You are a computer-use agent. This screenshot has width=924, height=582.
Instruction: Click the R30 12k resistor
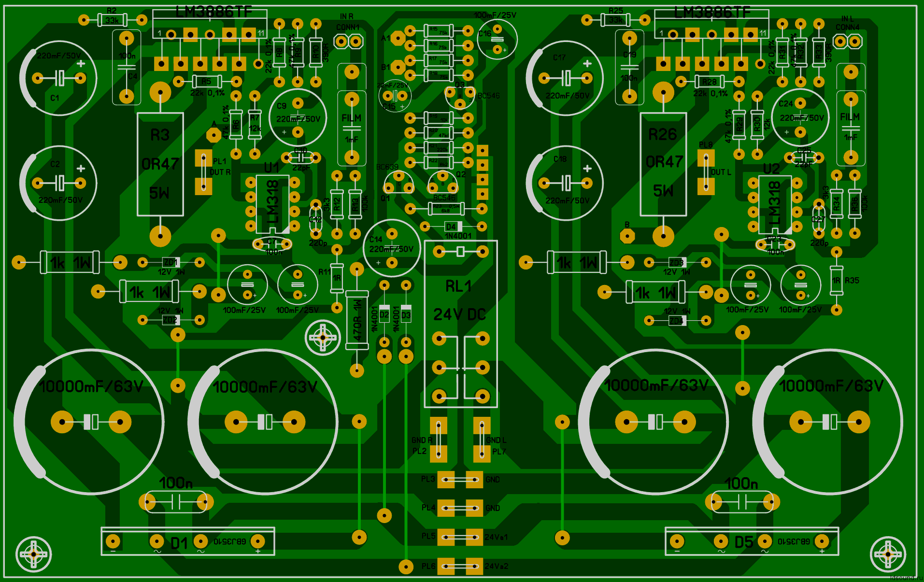coord(757,125)
